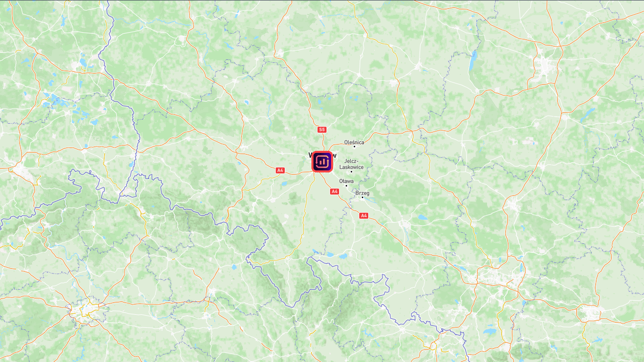Viewport: 644px width, 362px height.
Task: Select the Jelcz-Laskowice city dot
Action: point(351,172)
